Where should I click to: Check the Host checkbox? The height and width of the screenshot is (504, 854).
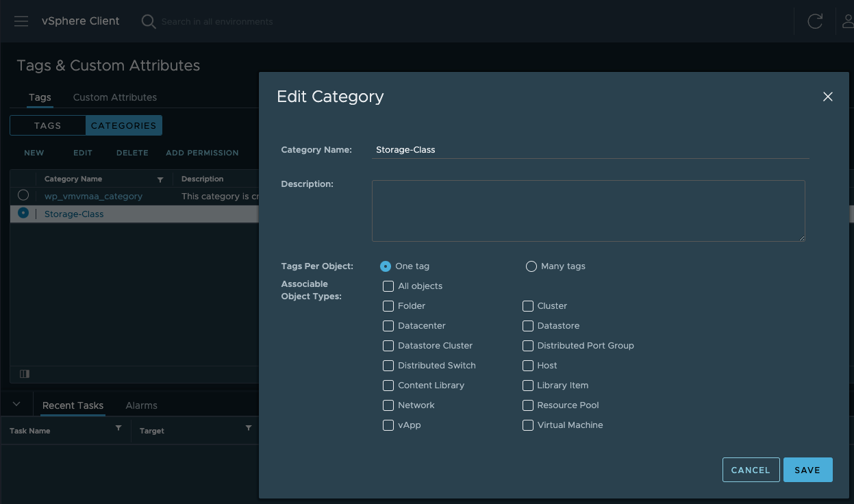(528, 366)
